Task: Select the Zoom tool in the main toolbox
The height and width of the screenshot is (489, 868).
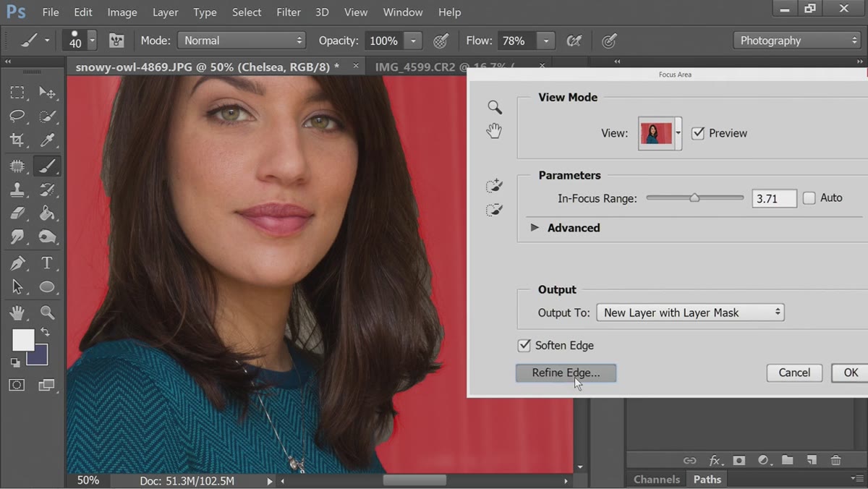Action: (x=47, y=312)
